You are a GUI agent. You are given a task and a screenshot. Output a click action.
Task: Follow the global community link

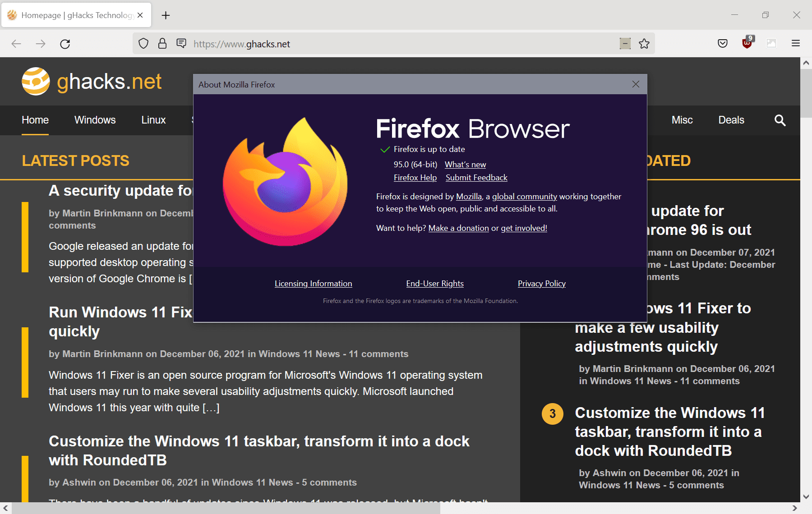coord(524,197)
